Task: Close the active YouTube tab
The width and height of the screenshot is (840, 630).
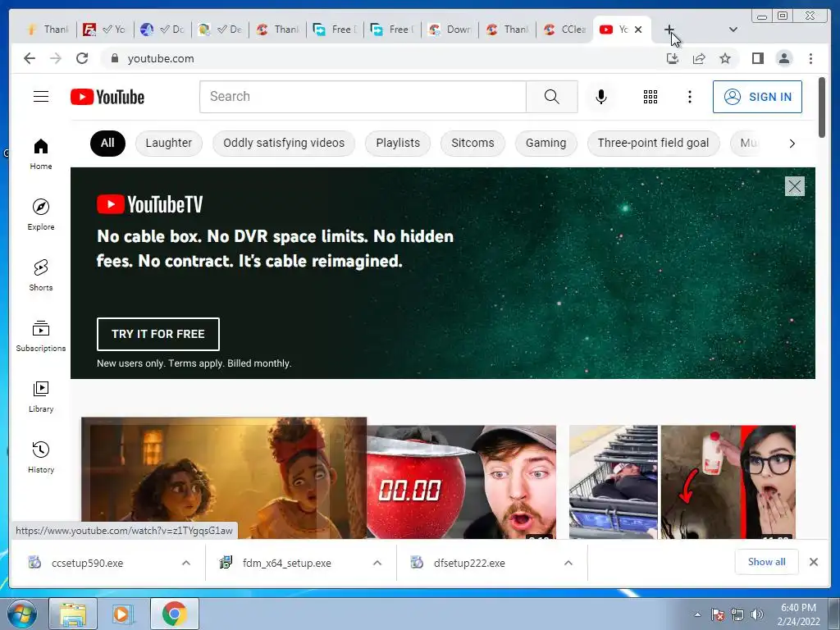Action: (x=638, y=30)
